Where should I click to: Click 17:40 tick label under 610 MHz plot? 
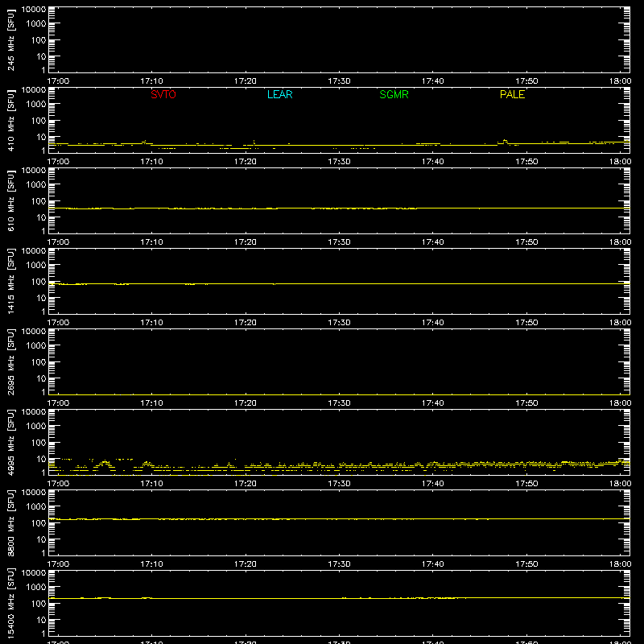click(x=433, y=242)
